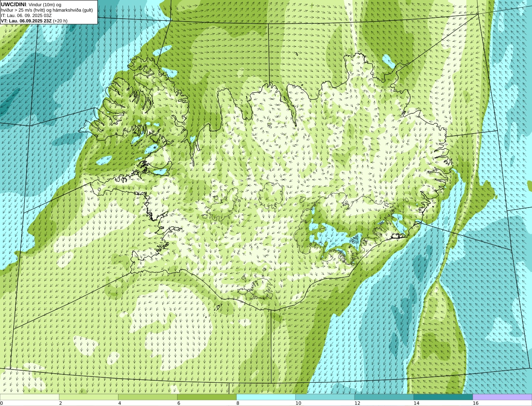This screenshot has width=532, height=406.
Task: Click the 2–4 m/s light green legend swatch
Action: coord(89,397)
